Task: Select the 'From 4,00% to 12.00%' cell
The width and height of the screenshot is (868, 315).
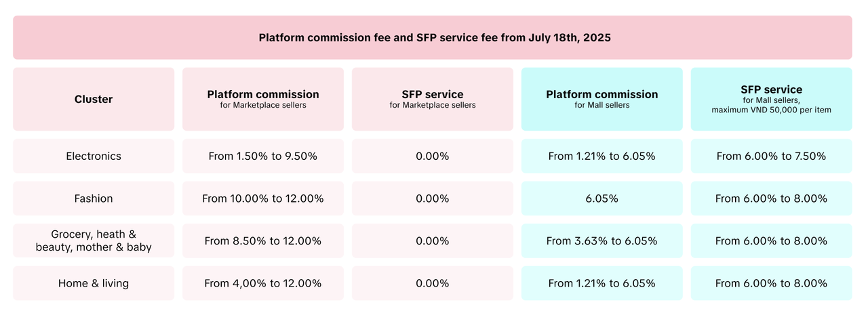Action: (263, 283)
